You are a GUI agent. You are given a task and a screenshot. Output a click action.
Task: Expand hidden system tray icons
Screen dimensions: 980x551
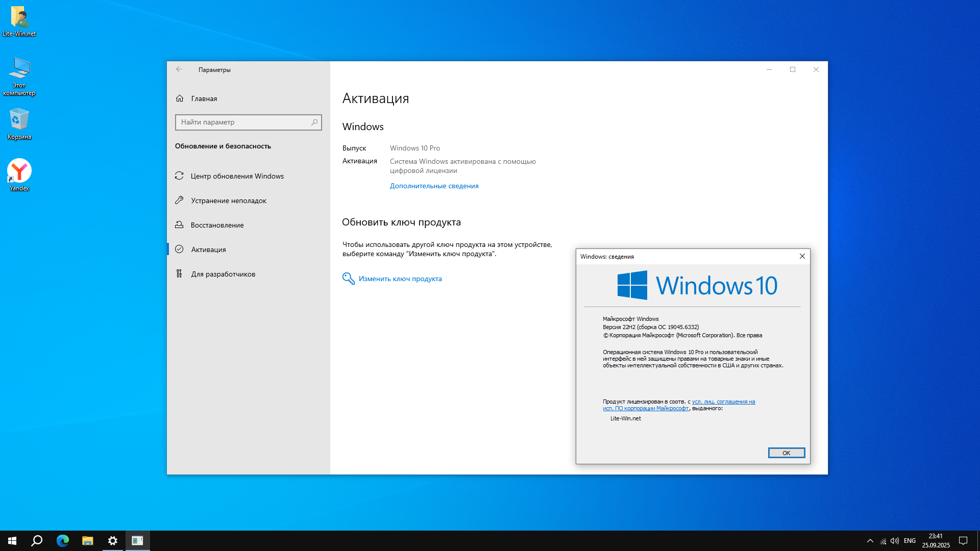tap(870, 541)
